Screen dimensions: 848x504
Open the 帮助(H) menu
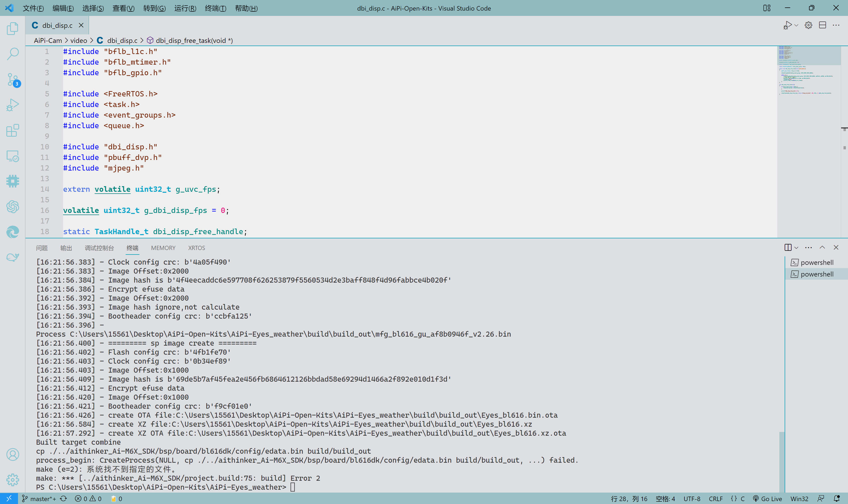pyautogui.click(x=247, y=8)
